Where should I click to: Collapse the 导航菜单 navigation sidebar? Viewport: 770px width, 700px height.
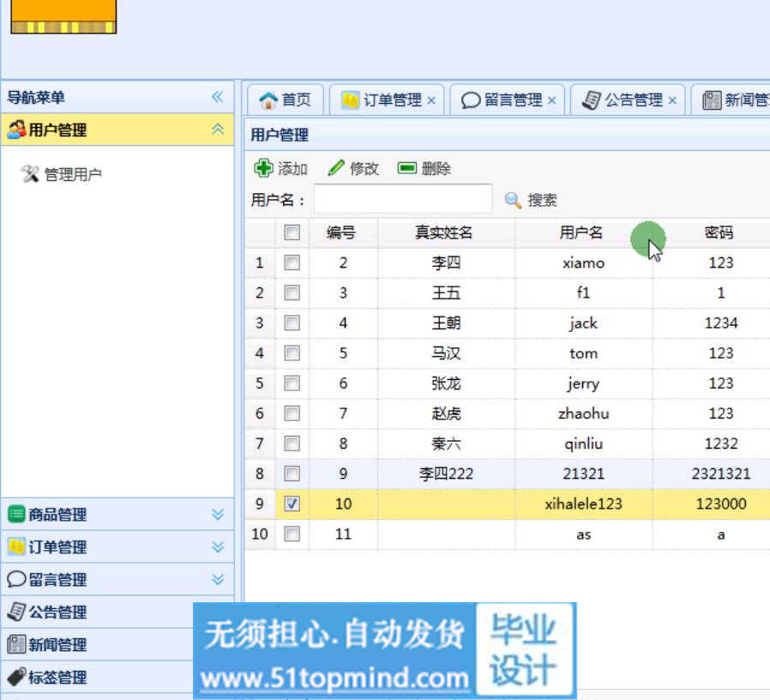218,97
